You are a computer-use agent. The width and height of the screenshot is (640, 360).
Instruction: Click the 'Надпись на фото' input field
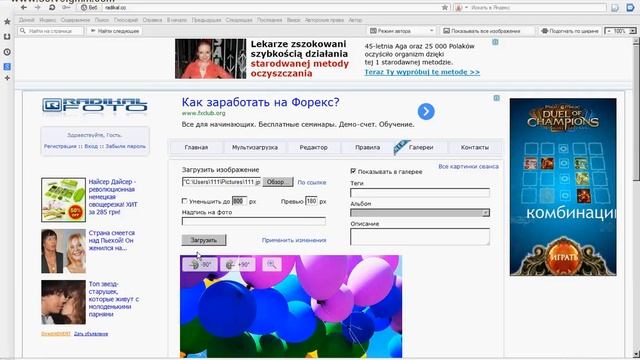(x=253, y=221)
